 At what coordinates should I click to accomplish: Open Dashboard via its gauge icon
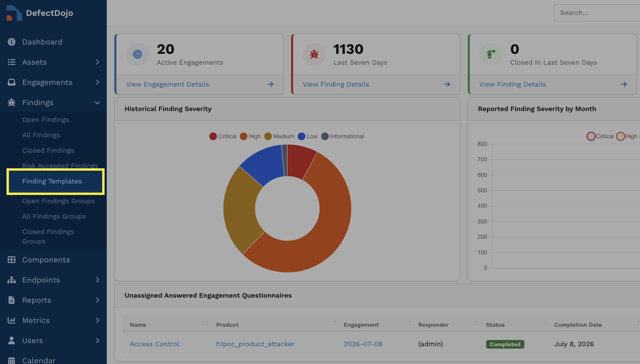pos(12,42)
